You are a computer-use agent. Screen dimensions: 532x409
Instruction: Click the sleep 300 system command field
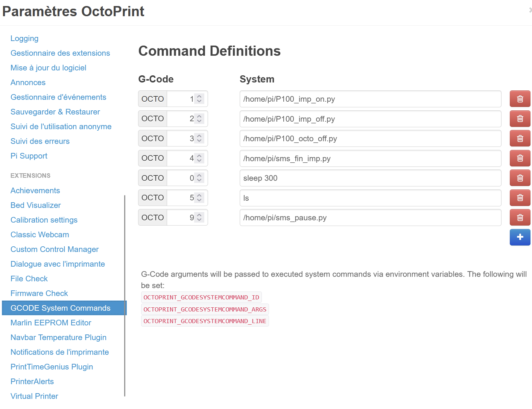click(370, 178)
